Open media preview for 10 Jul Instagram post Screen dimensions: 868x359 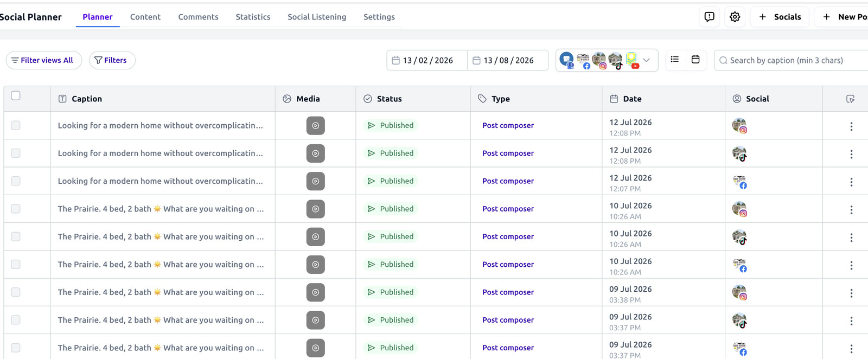point(315,209)
